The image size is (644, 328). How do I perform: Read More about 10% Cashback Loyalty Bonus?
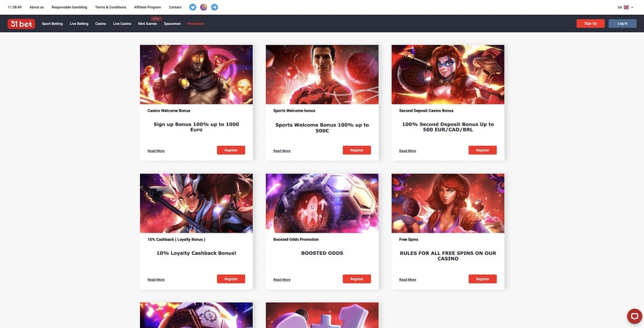(156, 280)
